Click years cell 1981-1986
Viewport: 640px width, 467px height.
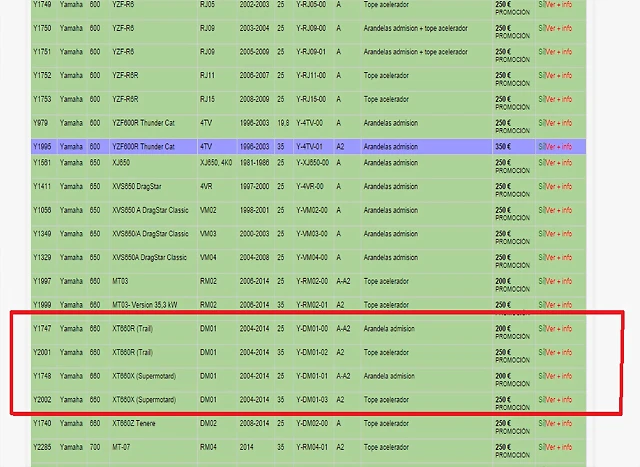[254, 162]
